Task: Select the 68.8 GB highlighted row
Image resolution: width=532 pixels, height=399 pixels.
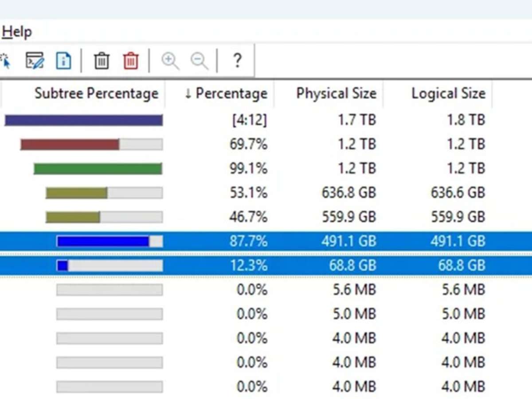Action: (x=354, y=266)
